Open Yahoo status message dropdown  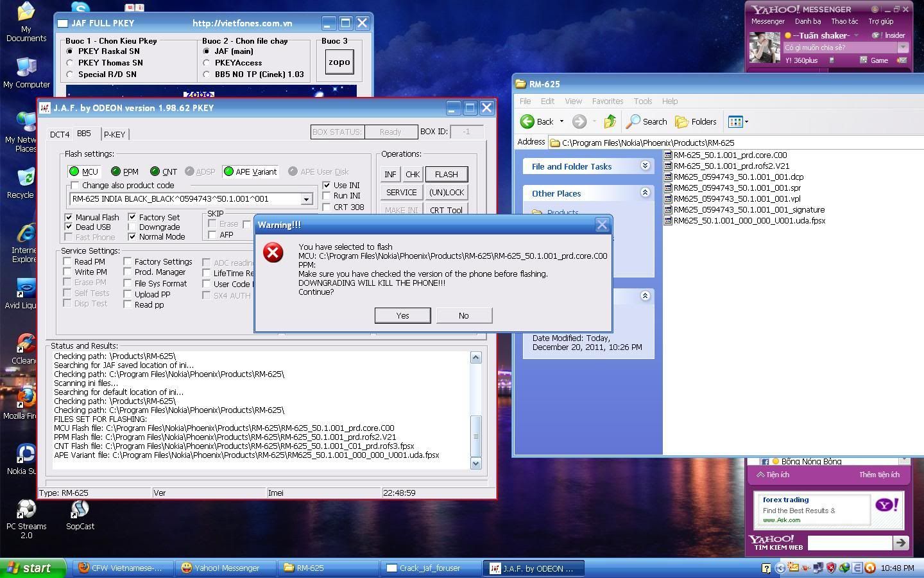click(x=903, y=48)
